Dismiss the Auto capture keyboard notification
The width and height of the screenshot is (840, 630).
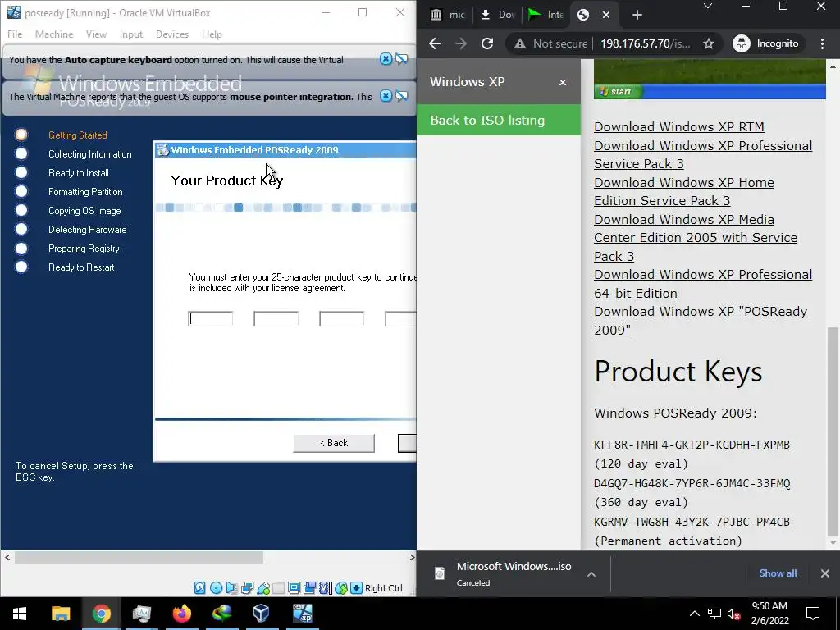coord(386,59)
